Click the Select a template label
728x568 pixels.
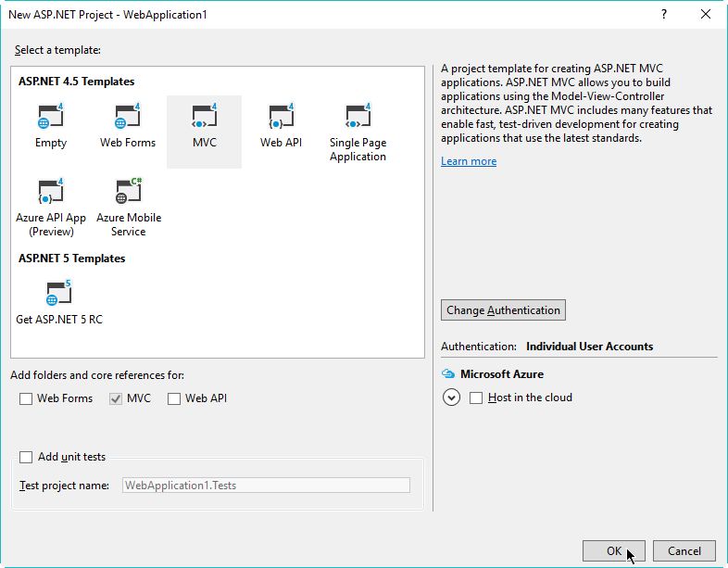coord(57,50)
